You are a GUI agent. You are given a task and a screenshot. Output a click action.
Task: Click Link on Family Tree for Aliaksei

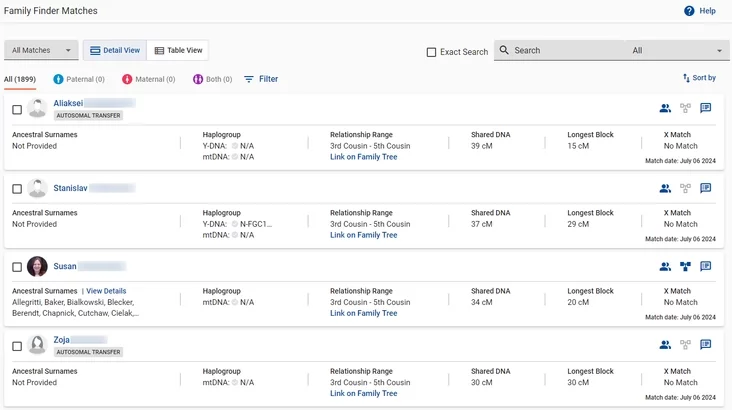pyautogui.click(x=364, y=157)
